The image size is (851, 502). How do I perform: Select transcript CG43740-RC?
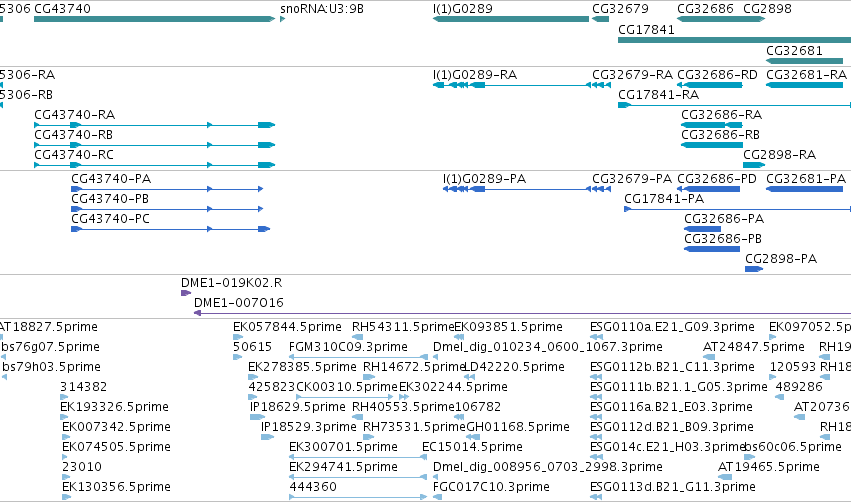click(x=155, y=165)
